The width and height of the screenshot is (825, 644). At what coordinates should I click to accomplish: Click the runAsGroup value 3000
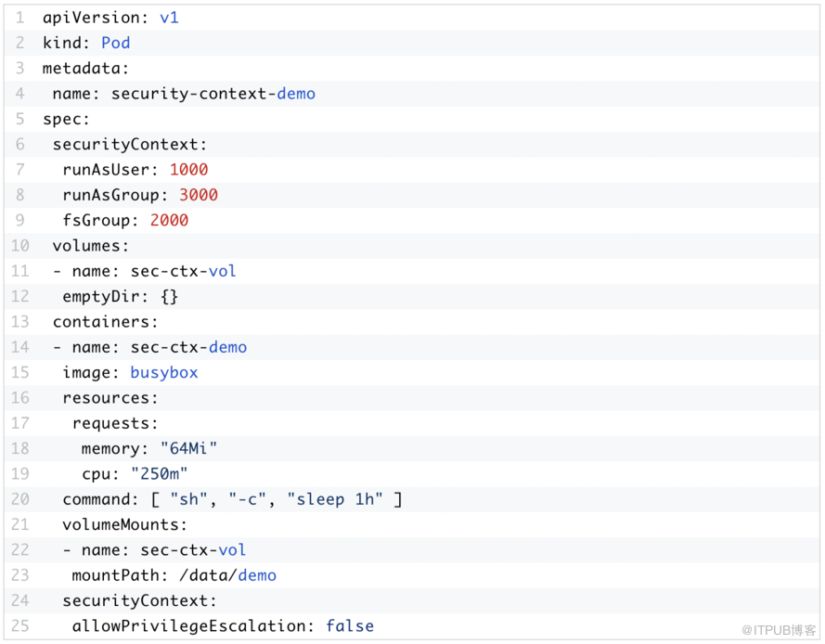coord(198,195)
